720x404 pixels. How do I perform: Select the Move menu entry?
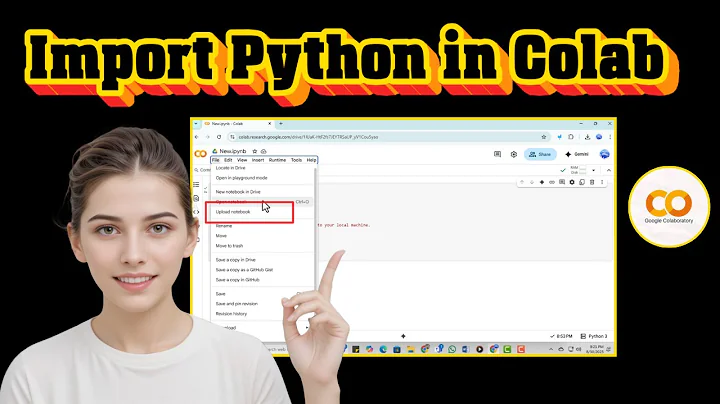pyautogui.click(x=221, y=236)
